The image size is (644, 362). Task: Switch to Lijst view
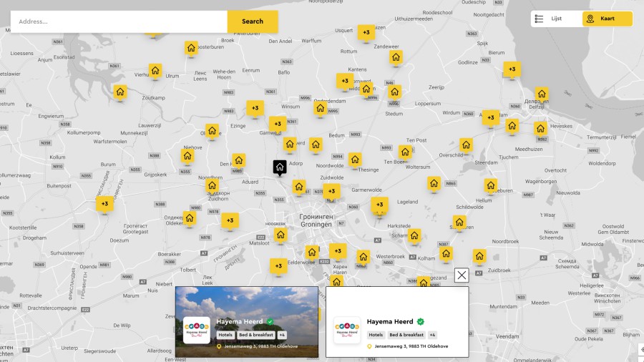[556, 19]
